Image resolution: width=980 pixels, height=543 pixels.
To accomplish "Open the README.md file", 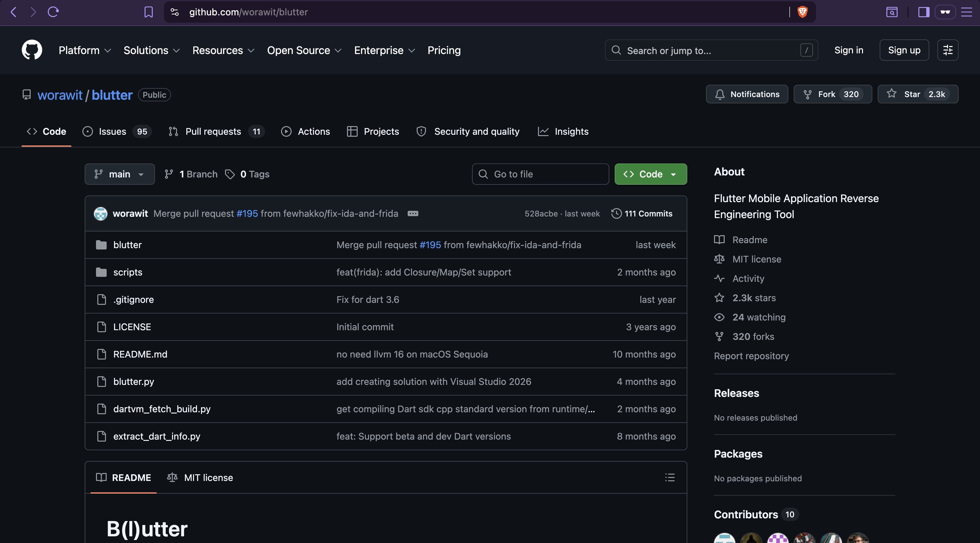I will click(x=140, y=354).
